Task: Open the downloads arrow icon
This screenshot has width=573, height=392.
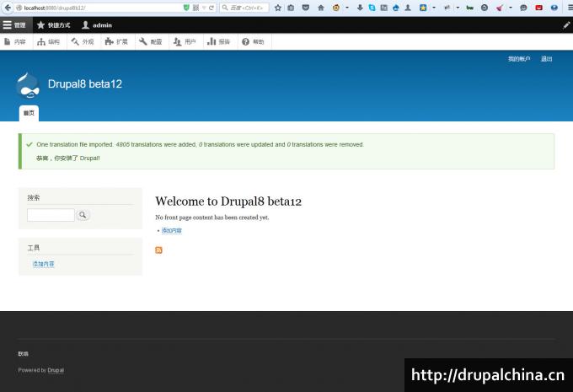Action: coord(360,8)
